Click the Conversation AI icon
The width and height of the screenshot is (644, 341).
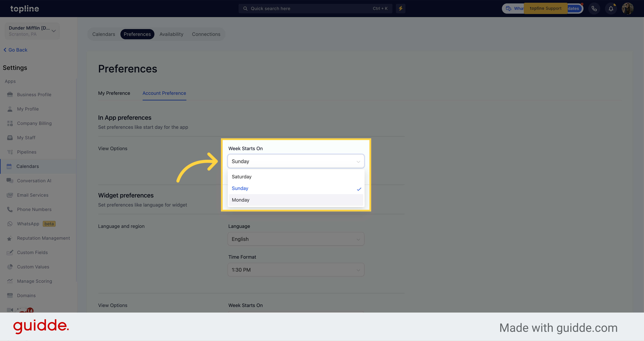10,181
